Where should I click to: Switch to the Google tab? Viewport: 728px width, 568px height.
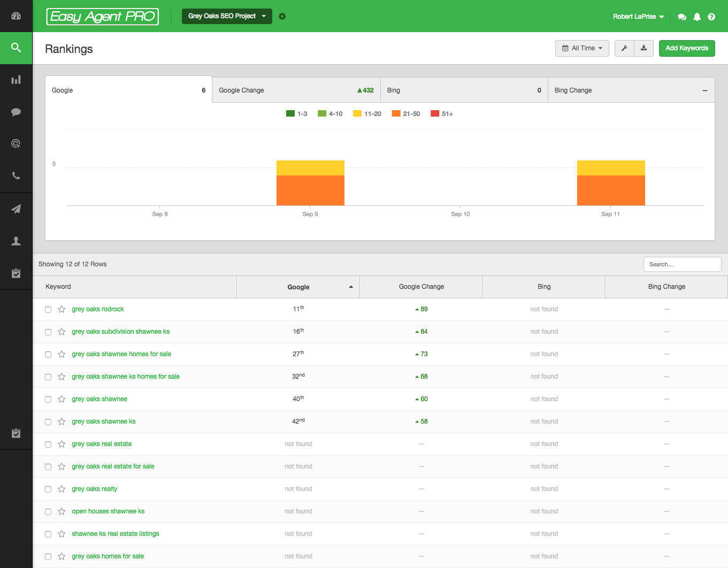point(128,90)
